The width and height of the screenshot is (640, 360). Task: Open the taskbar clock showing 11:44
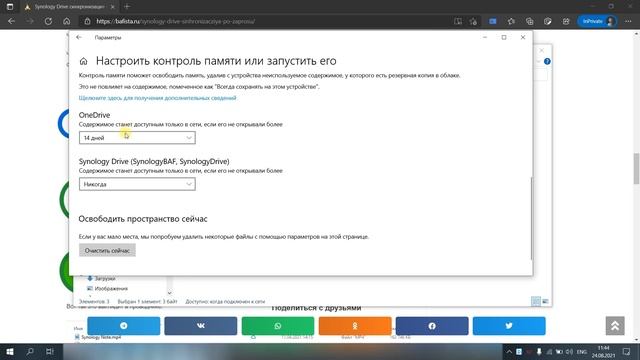point(604,351)
